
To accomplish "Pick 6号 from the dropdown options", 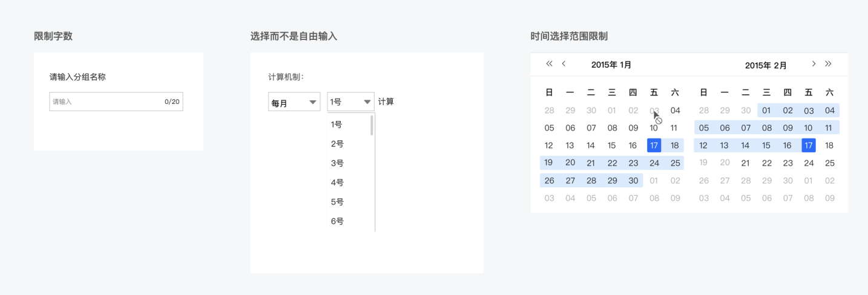I will click(337, 221).
